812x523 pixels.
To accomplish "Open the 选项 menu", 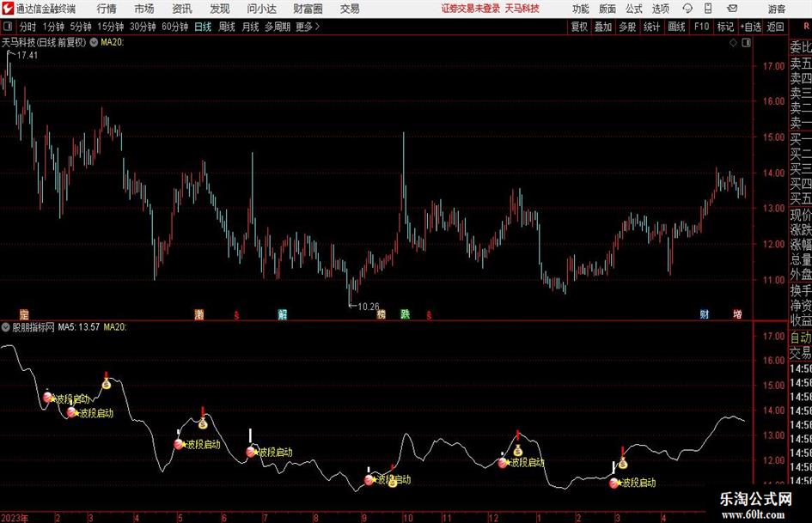I will point(660,9).
